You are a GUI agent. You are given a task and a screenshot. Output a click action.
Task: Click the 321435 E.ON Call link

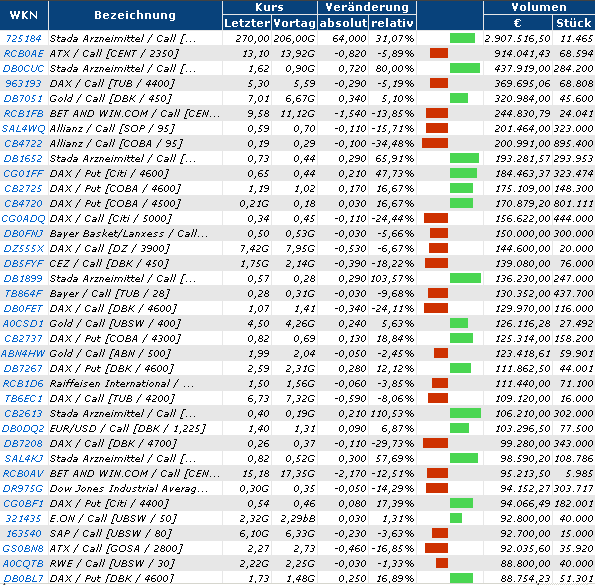[x=24, y=519]
